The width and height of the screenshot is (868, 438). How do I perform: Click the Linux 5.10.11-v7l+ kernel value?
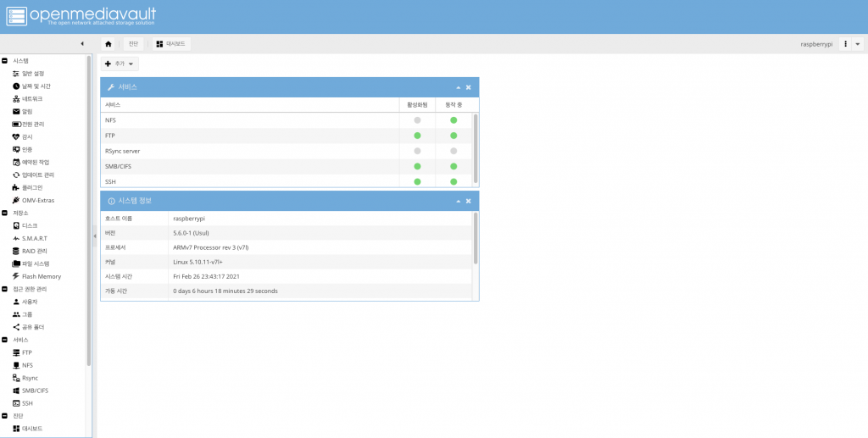click(x=198, y=262)
